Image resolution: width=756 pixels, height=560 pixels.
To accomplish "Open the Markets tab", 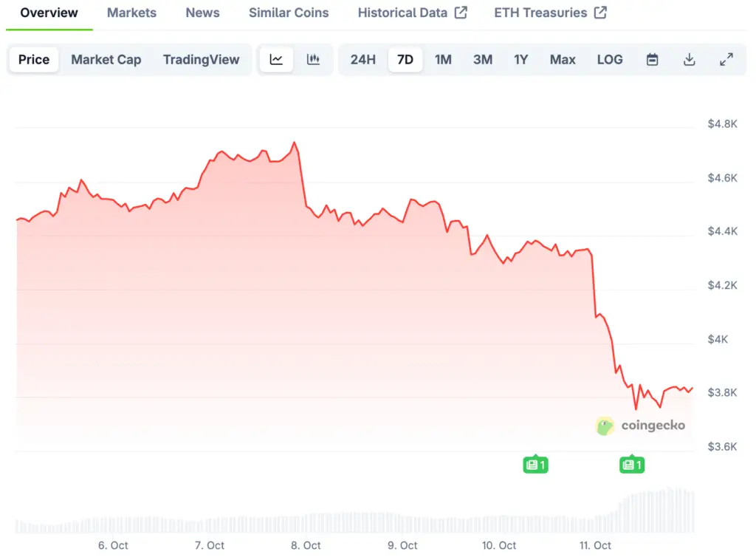I will [131, 13].
